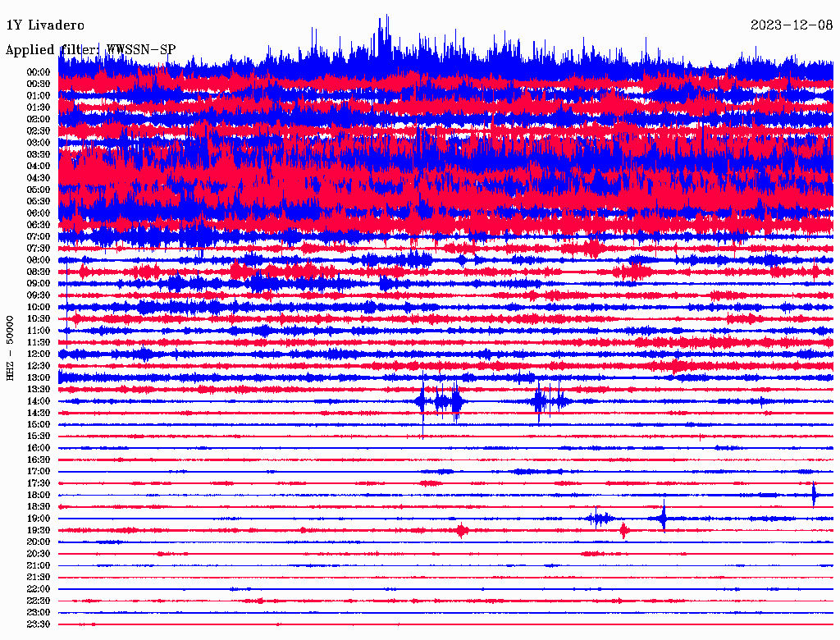840x640 pixels.
Task: Select the 01:00 time label
Action: coord(38,96)
